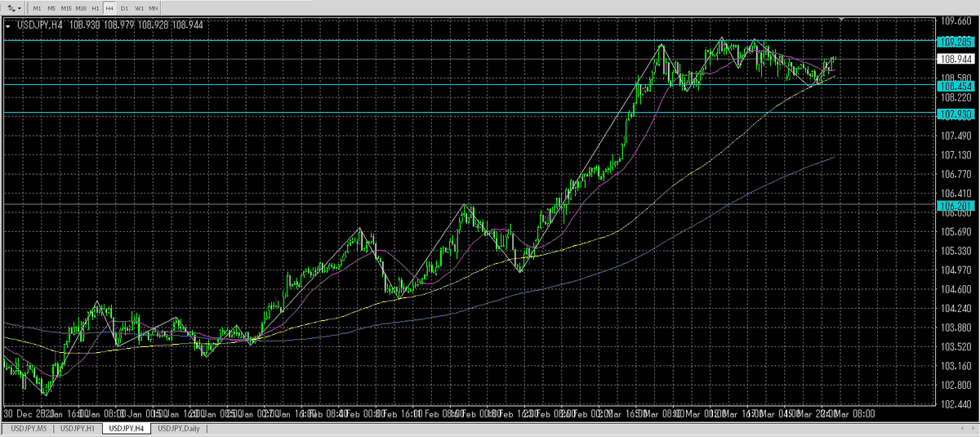This screenshot has height=437, width=980.
Task: Switch to the M5 timeframe
Action: pos(51,7)
